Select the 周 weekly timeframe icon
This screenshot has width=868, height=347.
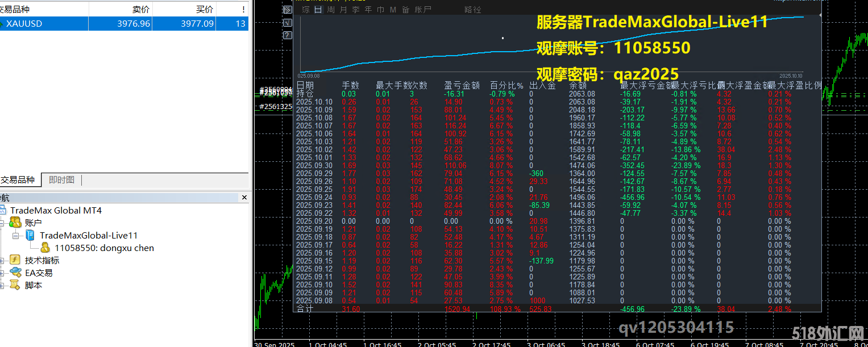coord(331,9)
